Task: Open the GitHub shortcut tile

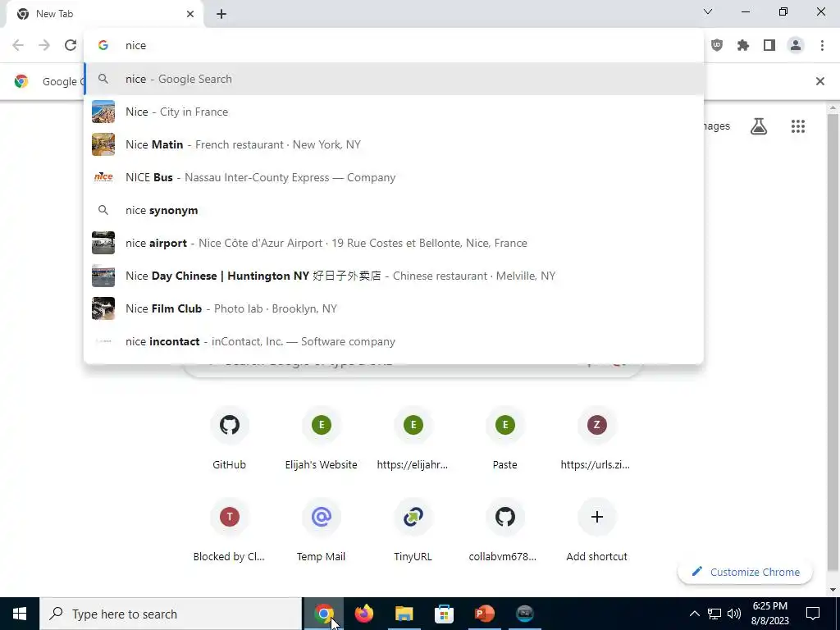Action: point(230,440)
